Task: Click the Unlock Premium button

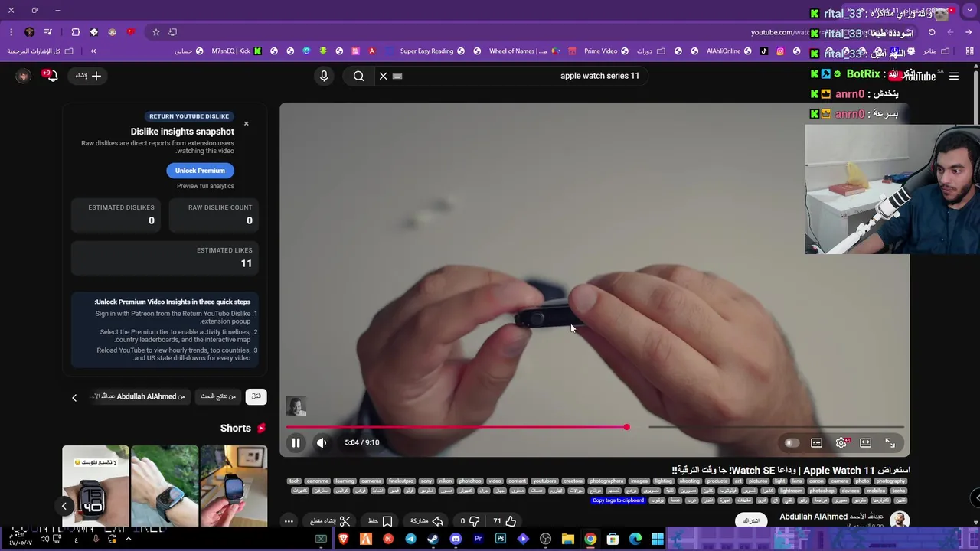Action: point(200,171)
